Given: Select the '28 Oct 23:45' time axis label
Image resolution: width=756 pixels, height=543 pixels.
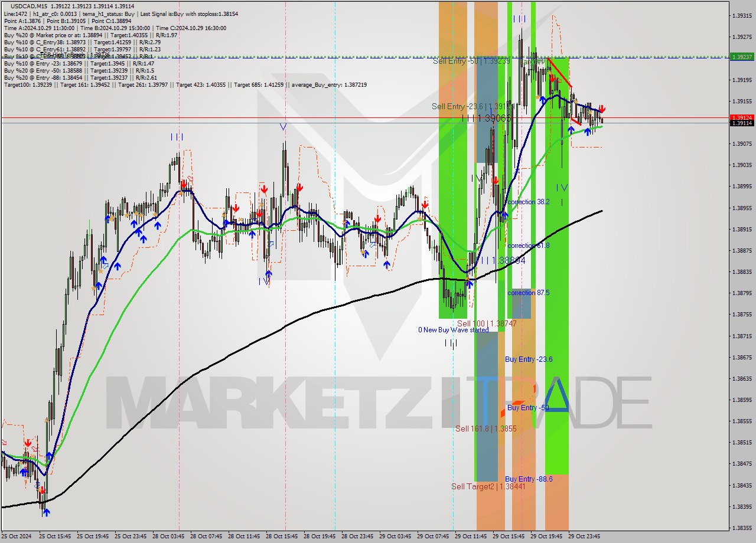Looking at the screenshot, I should pyautogui.click(x=358, y=537).
